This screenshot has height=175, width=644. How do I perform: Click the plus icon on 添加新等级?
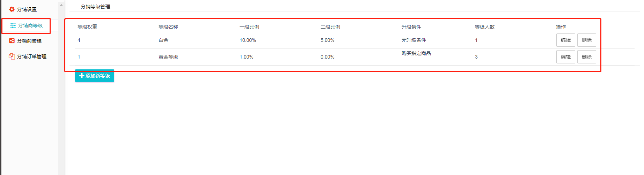pyautogui.click(x=82, y=76)
